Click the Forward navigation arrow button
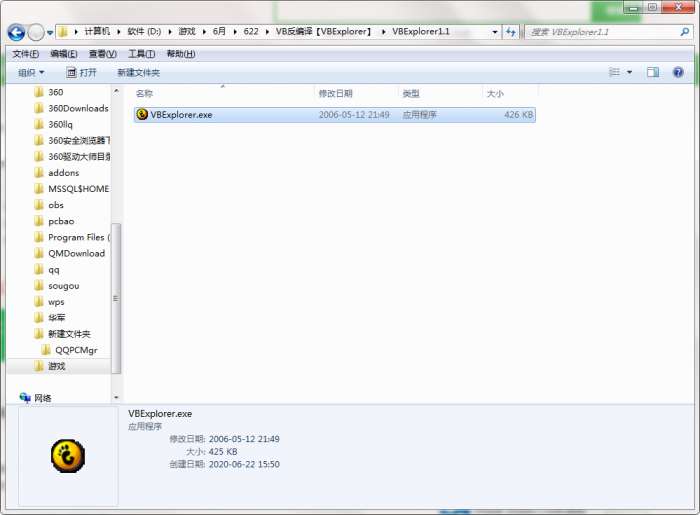This screenshot has width=700, height=515. 36,32
